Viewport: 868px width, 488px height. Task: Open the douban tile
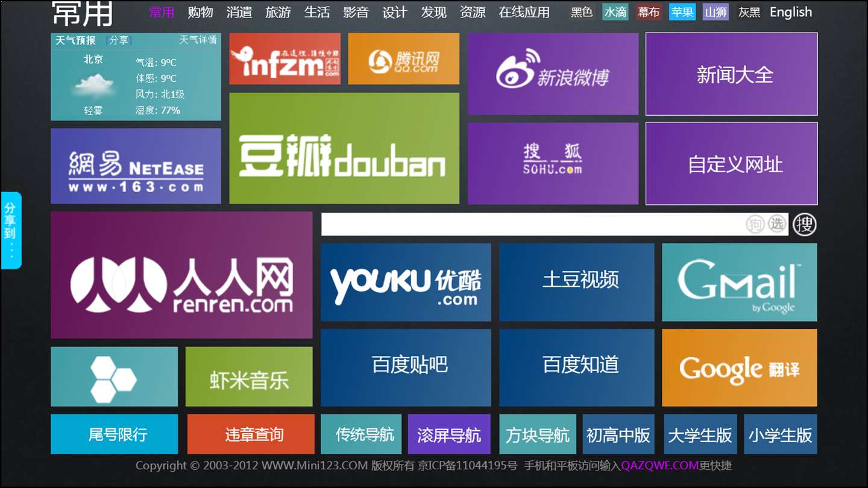[344, 148]
